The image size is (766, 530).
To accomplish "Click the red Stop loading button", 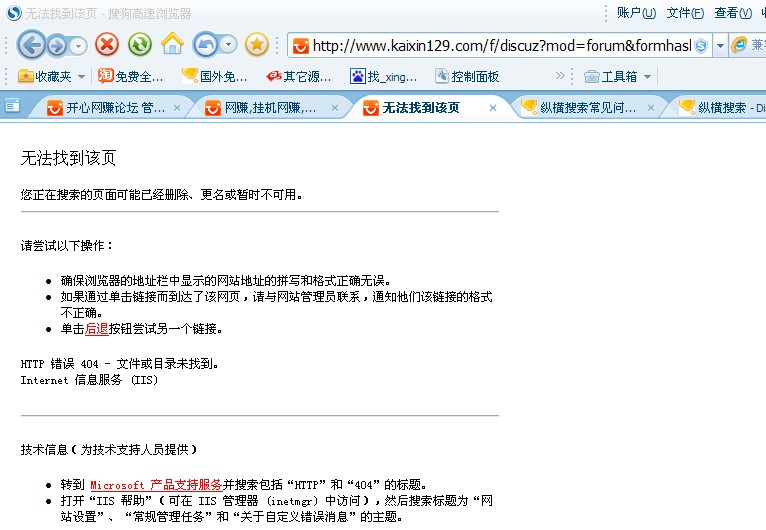I will coord(107,45).
